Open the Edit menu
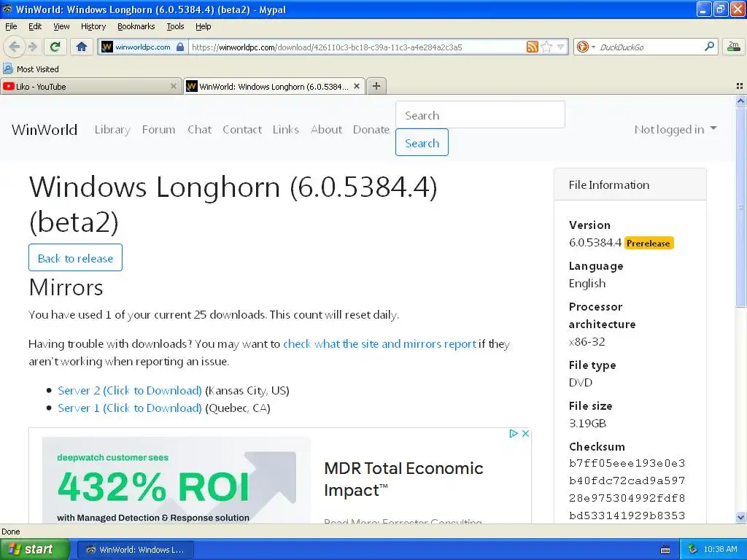Screen dimensions: 747x560 click(35, 26)
